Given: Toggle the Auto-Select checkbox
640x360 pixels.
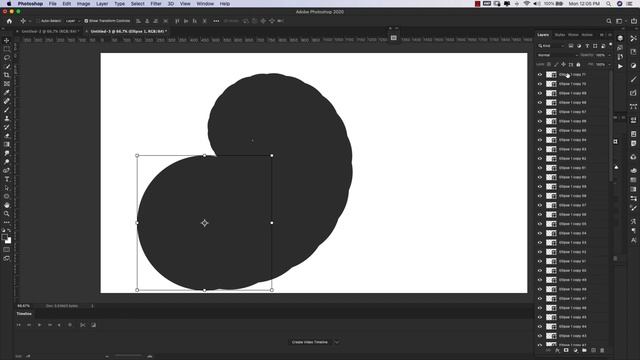Looking at the screenshot, I should 38,21.
